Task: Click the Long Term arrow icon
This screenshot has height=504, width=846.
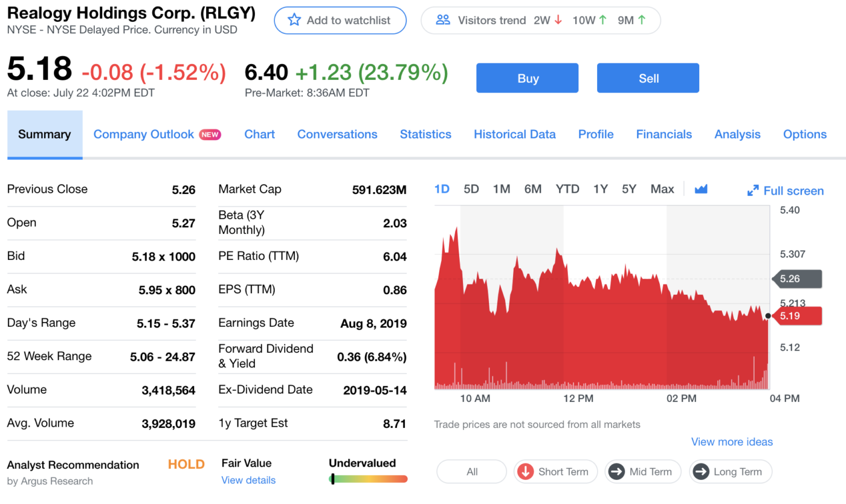Action: pyautogui.click(x=701, y=472)
